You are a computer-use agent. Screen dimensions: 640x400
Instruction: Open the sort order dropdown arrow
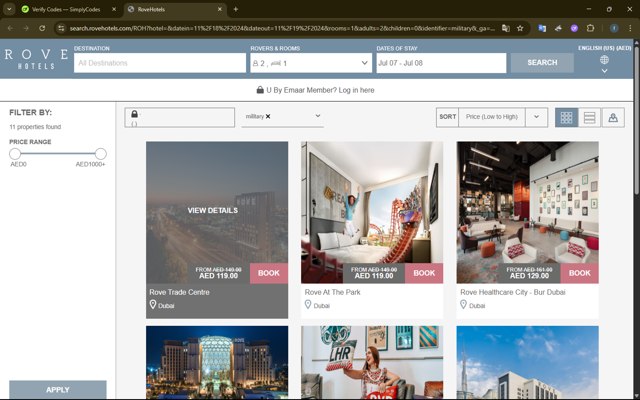pos(536,117)
